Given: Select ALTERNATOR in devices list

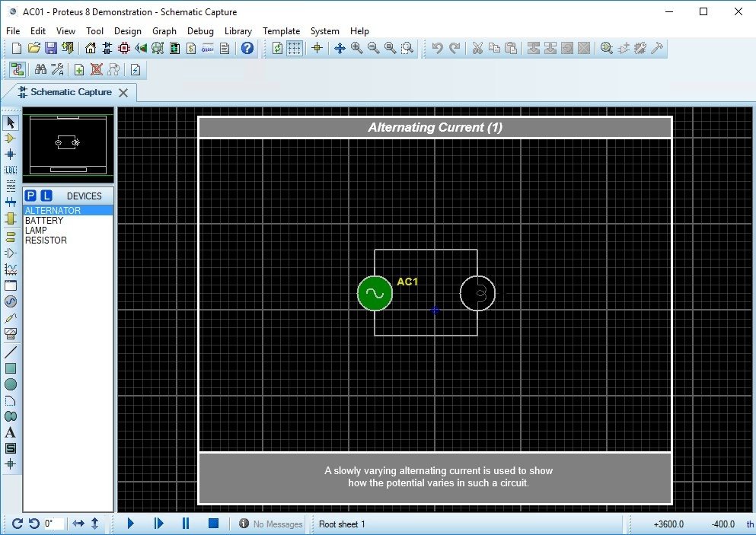Looking at the screenshot, I should click(x=68, y=211).
